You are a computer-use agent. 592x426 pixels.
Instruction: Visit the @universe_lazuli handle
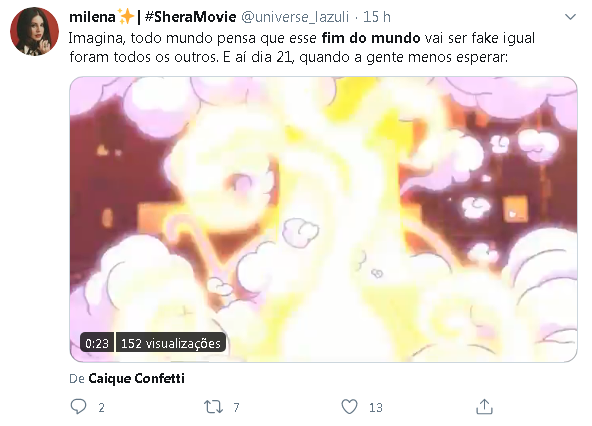[x=295, y=17]
